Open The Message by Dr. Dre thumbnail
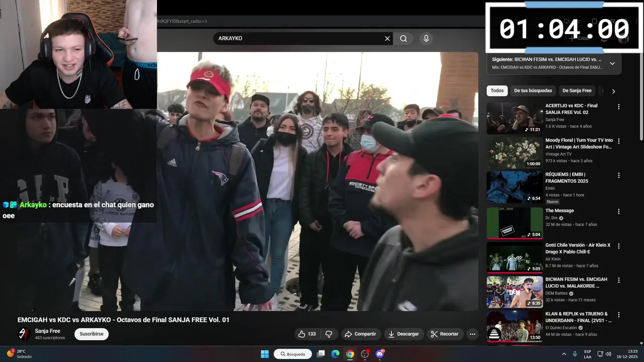The width and height of the screenshot is (644, 362). click(514, 223)
